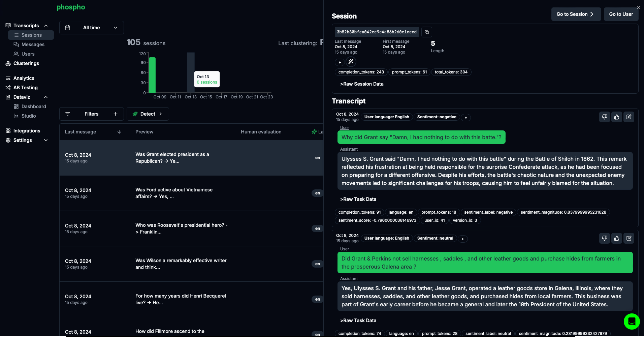Thumbs up the first transcript message

pos(617,117)
